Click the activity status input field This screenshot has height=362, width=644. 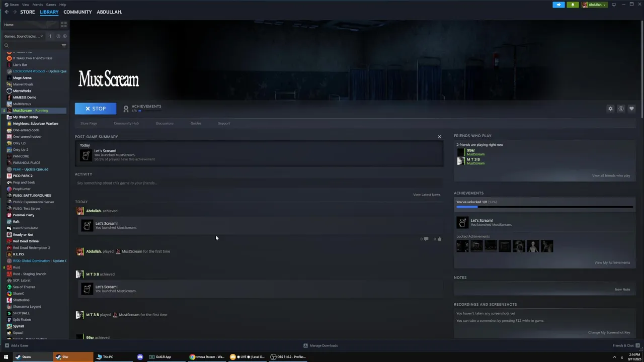tap(258, 183)
